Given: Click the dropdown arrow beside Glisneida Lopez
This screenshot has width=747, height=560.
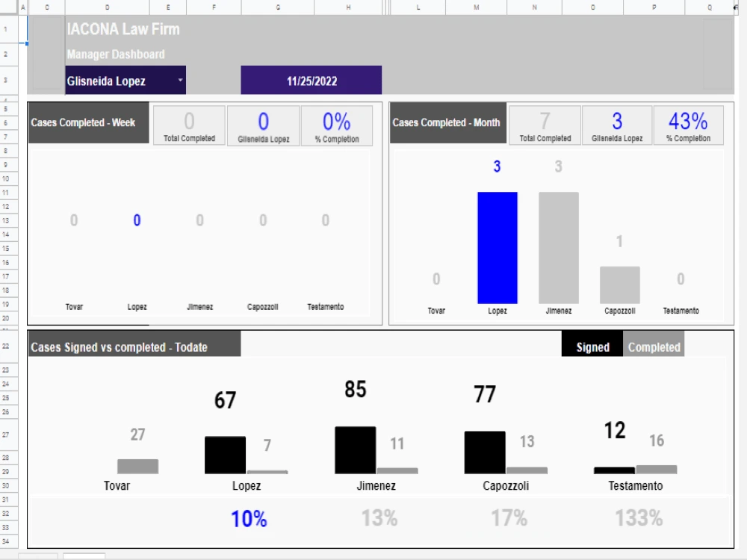Looking at the screenshot, I should pos(179,80).
